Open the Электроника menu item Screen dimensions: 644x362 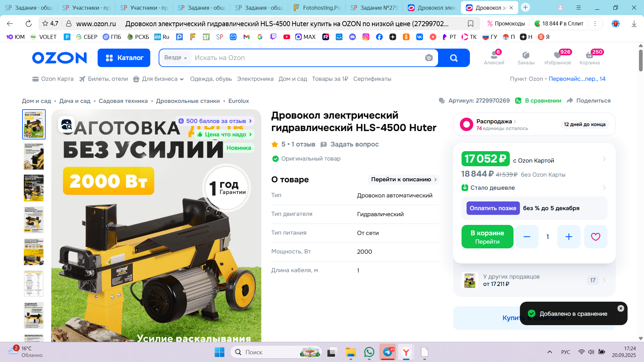255,79
